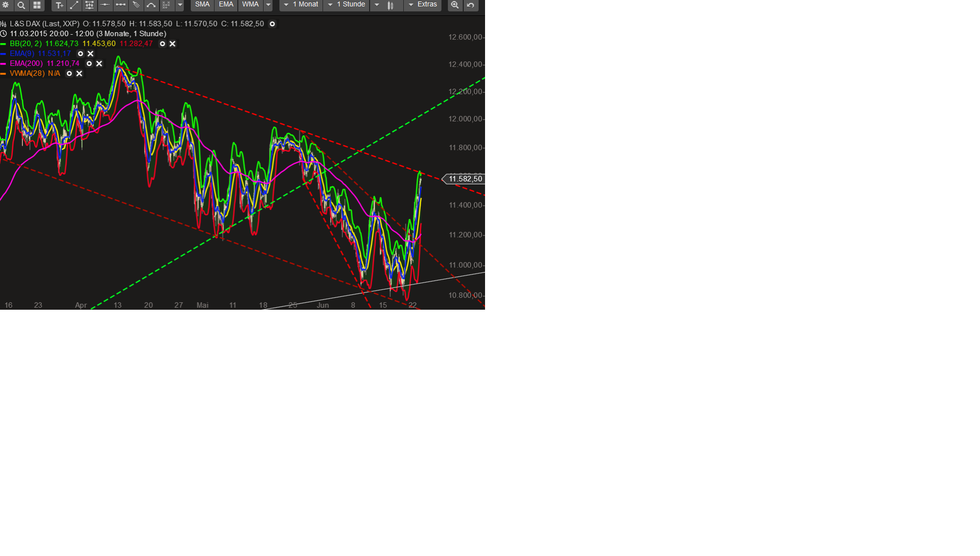The width and height of the screenshot is (980, 556).
Task: Select the curve arc drawing tool
Action: pos(151,5)
